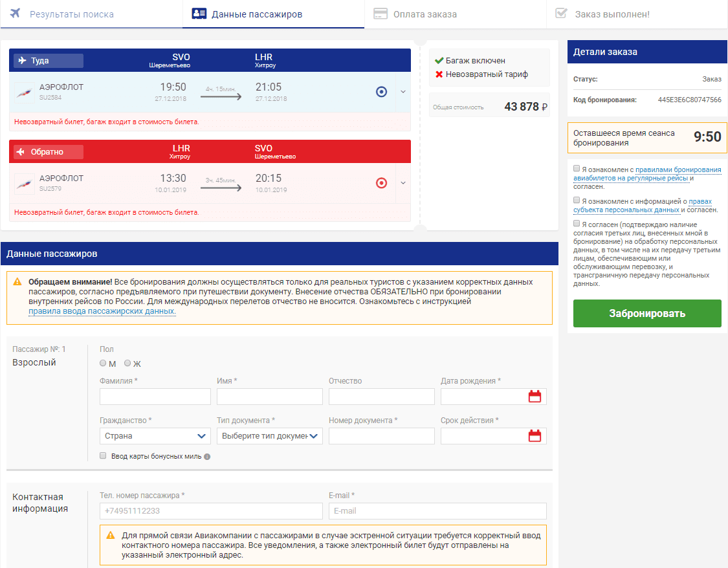Screen dimensions: 728x568
Task: Select the red radio for return flight 13:30
Action: click(381, 183)
